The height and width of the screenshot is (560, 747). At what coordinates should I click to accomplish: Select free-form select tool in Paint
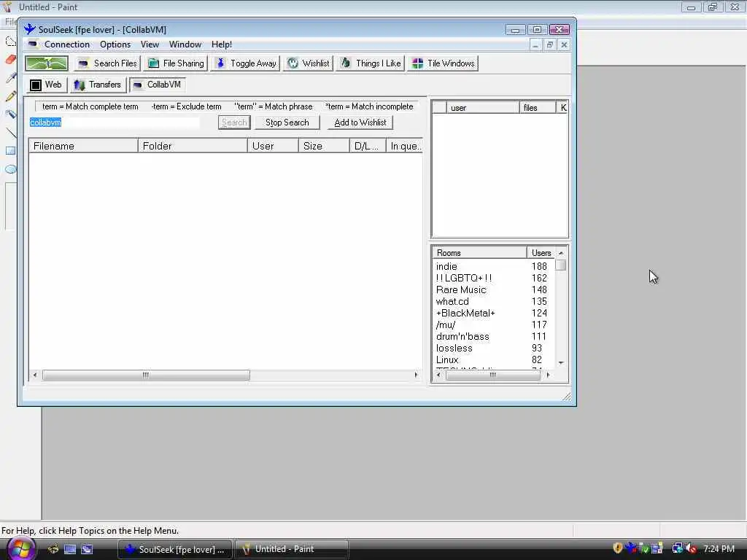[x=10, y=42]
